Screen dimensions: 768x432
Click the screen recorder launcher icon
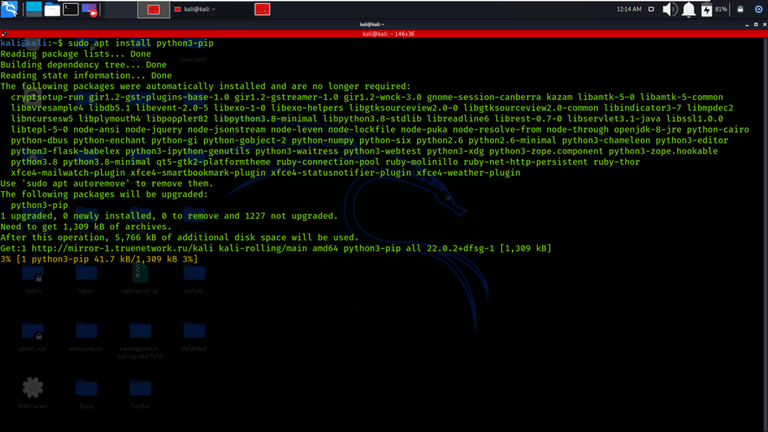[90, 9]
